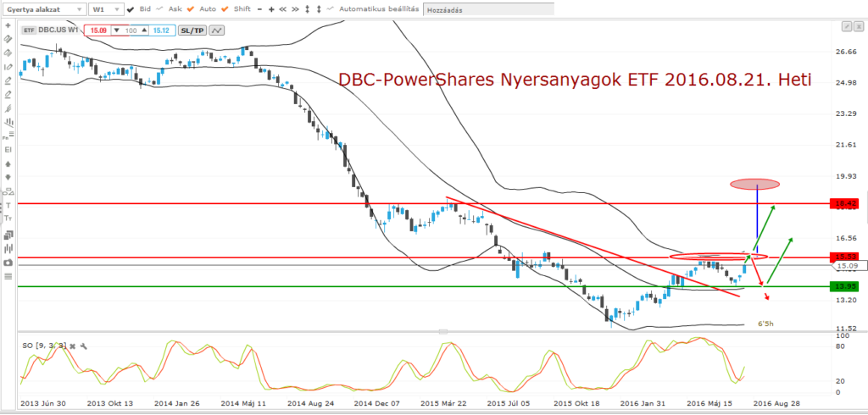Toggle the Auto checkbox
The height and width of the screenshot is (415, 868).
point(191,9)
